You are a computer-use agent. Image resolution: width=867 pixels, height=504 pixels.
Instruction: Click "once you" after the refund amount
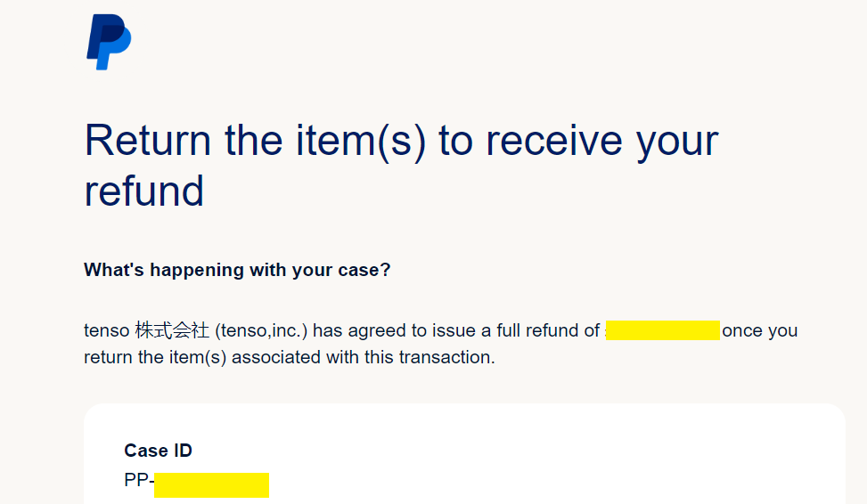[x=759, y=331]
